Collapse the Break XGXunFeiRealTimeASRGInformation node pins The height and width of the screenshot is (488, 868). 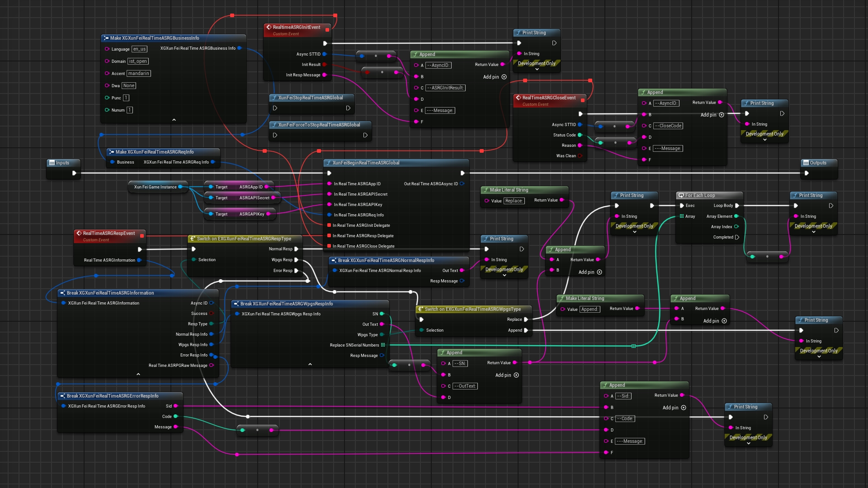[138, 374]
